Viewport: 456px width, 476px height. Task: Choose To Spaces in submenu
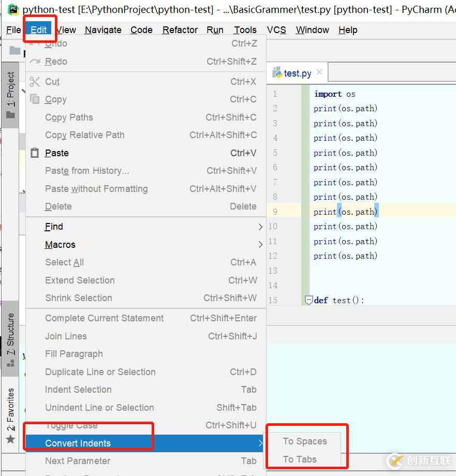tap(304, 441)
